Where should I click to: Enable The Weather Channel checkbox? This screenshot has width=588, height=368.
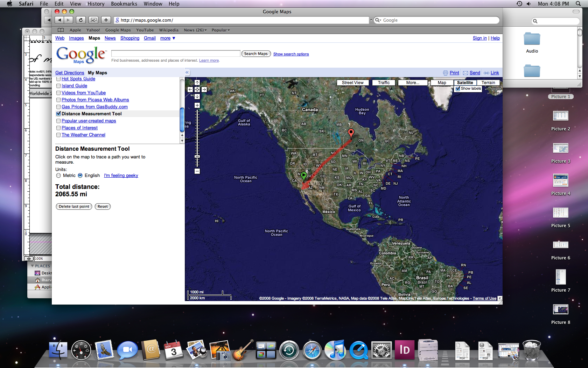point(58,135)
